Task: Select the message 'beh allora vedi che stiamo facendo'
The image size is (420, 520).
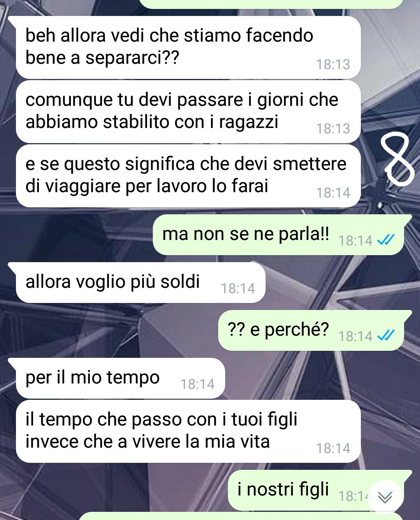Action: [188, 47]
